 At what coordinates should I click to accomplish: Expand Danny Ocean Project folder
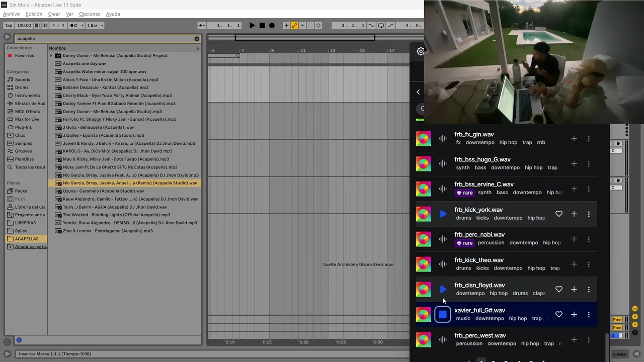tap(51, 56)
